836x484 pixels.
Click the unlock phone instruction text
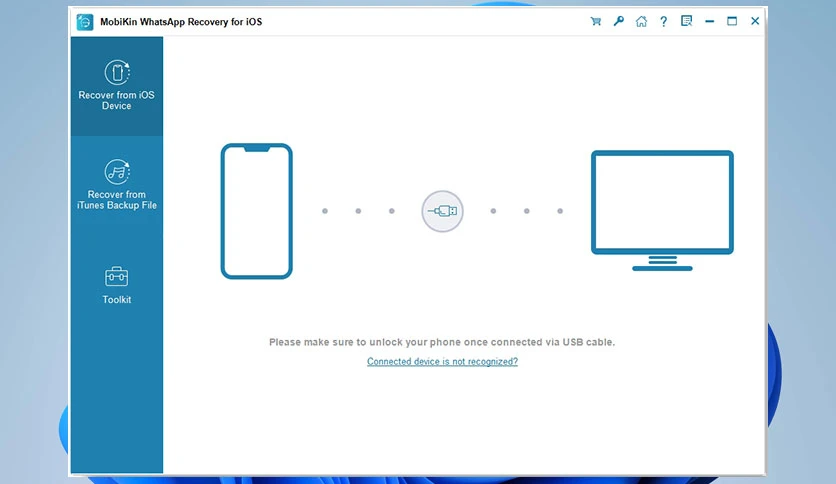point(442,342)
